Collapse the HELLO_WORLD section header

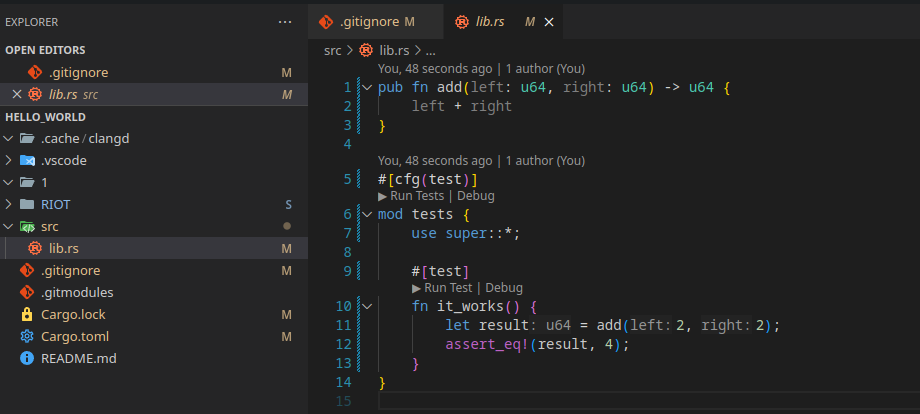click(x=45, y=116)
